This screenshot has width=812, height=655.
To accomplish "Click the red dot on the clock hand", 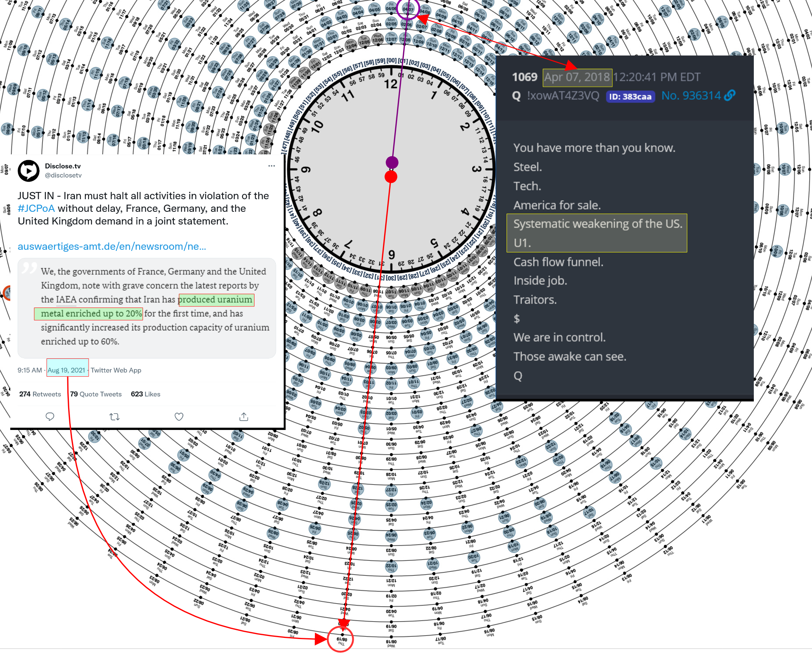I will (391, 177).
